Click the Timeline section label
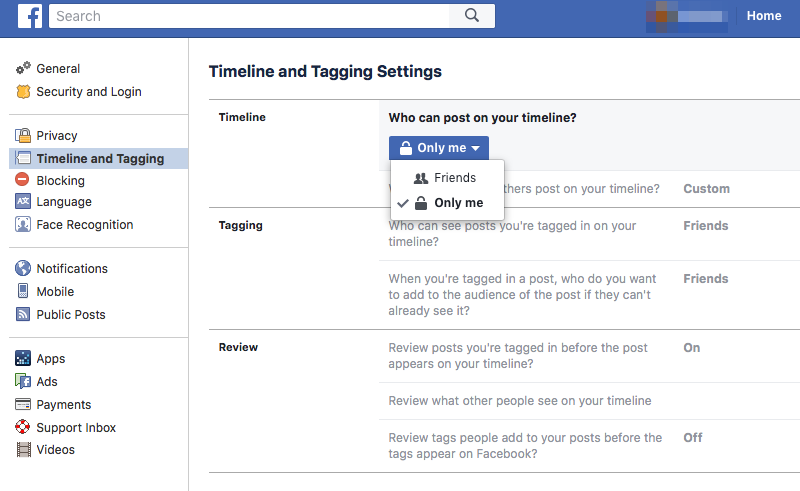Viewport: 800px width, 491px height. [242, 117]
